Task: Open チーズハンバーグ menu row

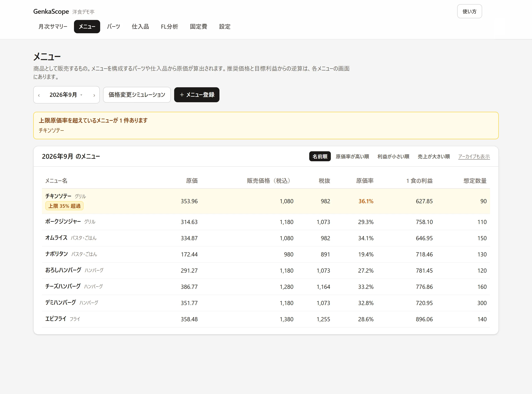Action: [266, 287]
